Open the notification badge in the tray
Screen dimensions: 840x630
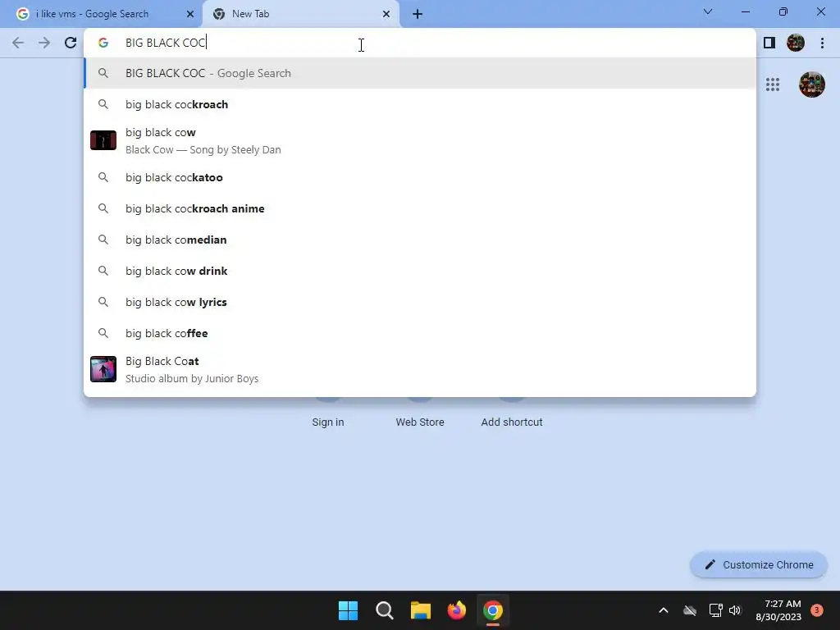point(816,610)
